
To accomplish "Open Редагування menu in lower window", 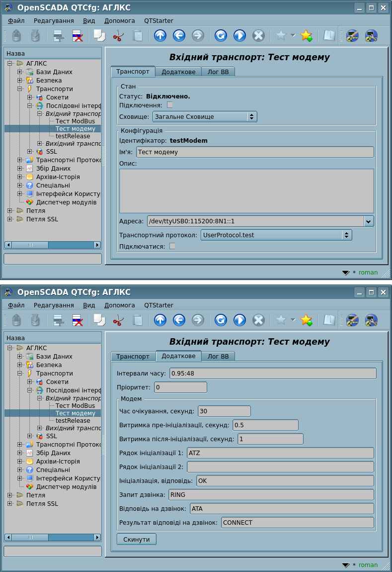I will coord(54,305).
